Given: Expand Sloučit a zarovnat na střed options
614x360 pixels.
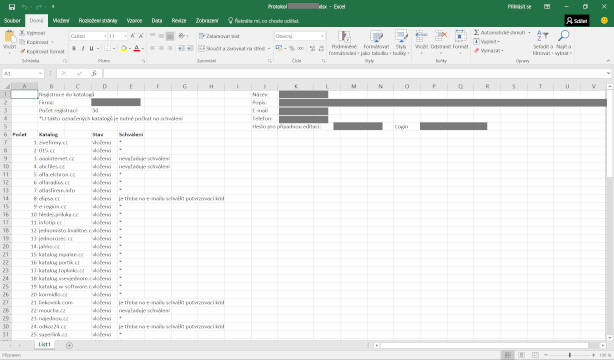Looking at the screenshot, I should point(269,49).
